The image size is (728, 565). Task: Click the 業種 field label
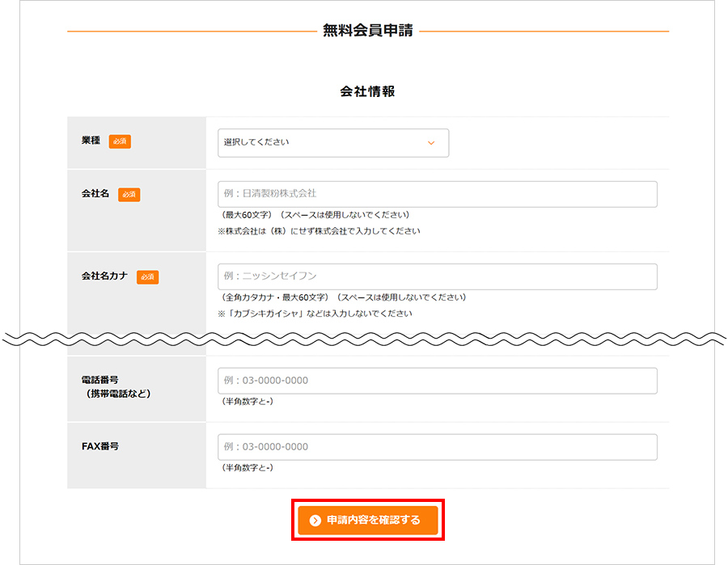point(91,140)
